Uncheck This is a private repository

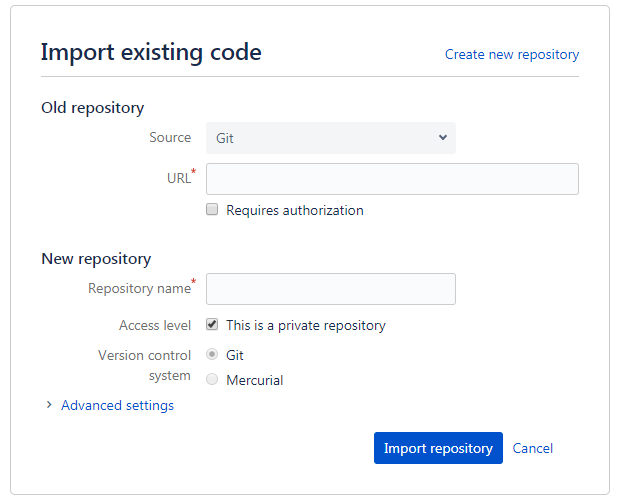[212, 324]
